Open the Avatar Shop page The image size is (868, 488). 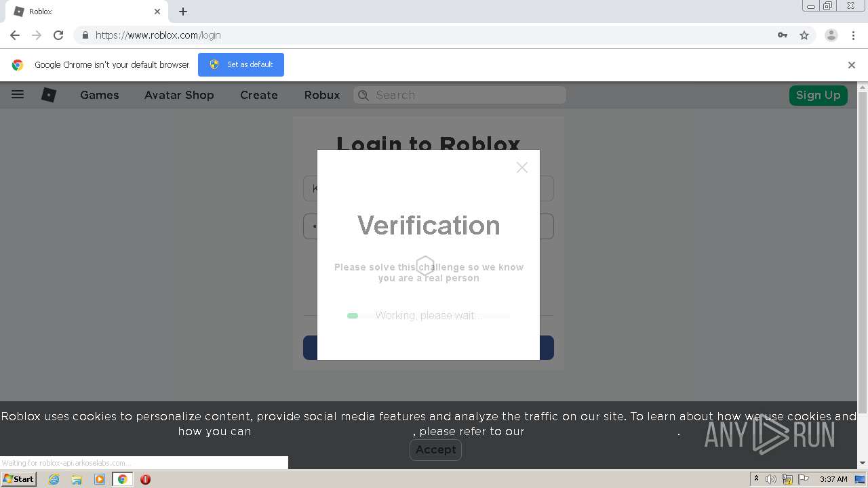179,95
